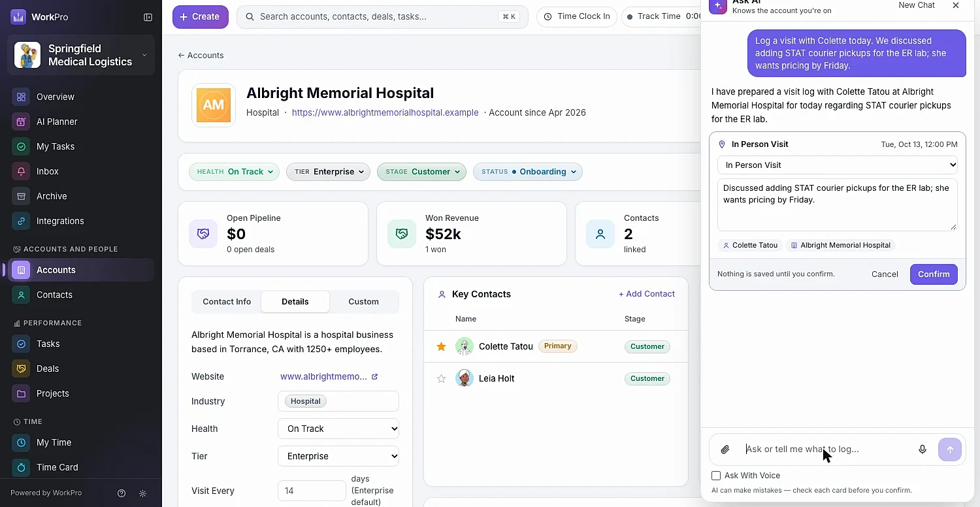Click the help question mark icon
This screenshot has width=980, height=507.
click(x=122, y=493)
